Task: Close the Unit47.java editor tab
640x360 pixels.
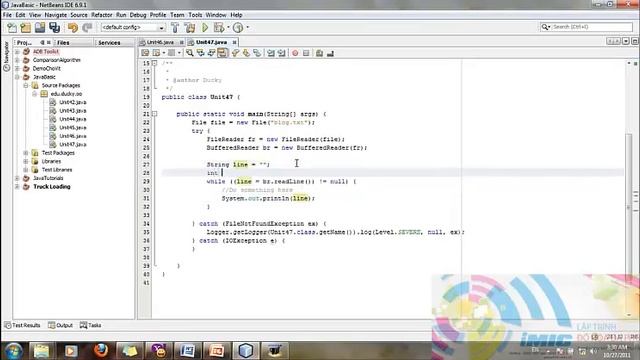Action: pos(234,42)
